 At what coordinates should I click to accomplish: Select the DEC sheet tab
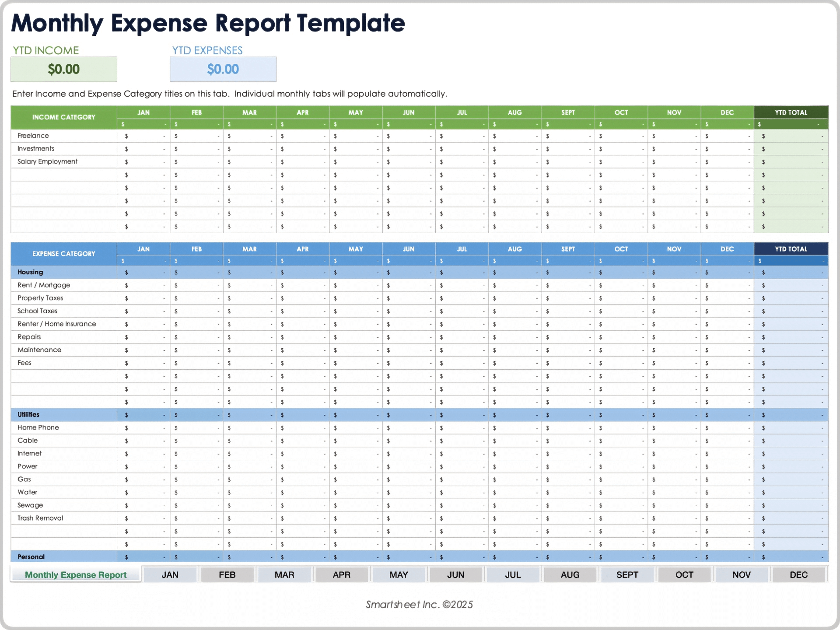pyautogui.click(x=799, y=574)
